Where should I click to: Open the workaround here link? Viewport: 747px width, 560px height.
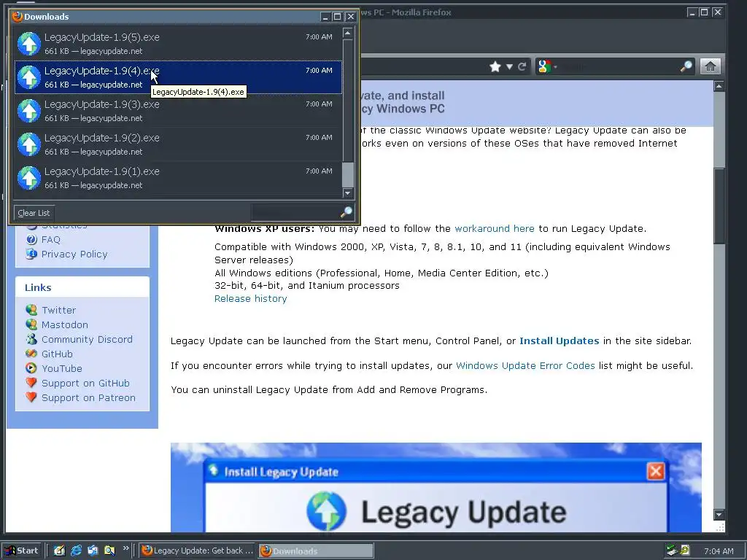[x=495, y=228]
